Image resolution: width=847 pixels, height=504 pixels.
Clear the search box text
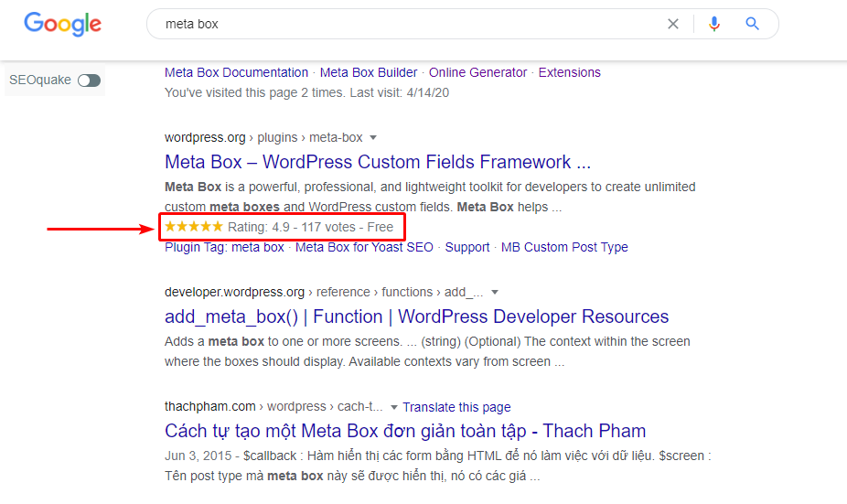pyautogui.click(x=673, y=25)
